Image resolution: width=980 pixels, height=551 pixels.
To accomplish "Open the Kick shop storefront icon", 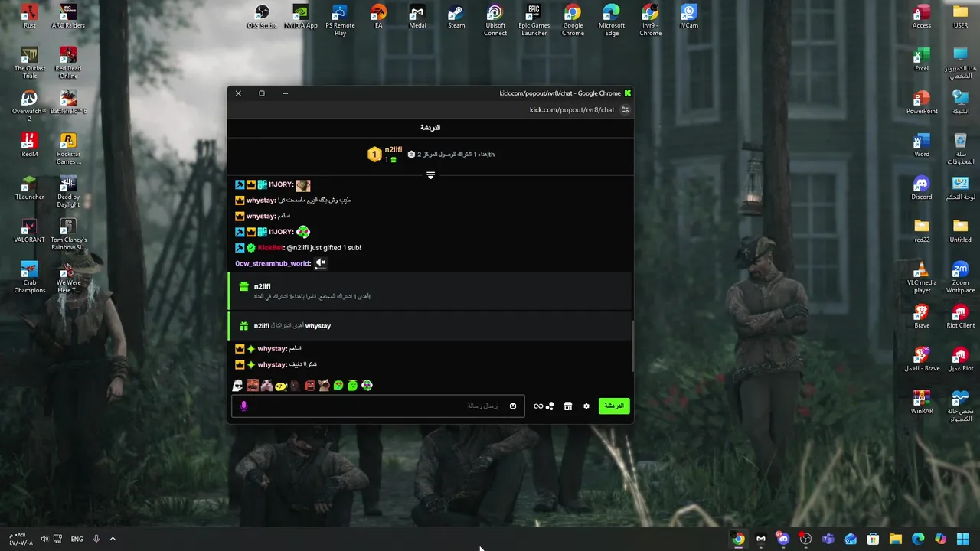I will pyautogui.click(x=568, y=406).
